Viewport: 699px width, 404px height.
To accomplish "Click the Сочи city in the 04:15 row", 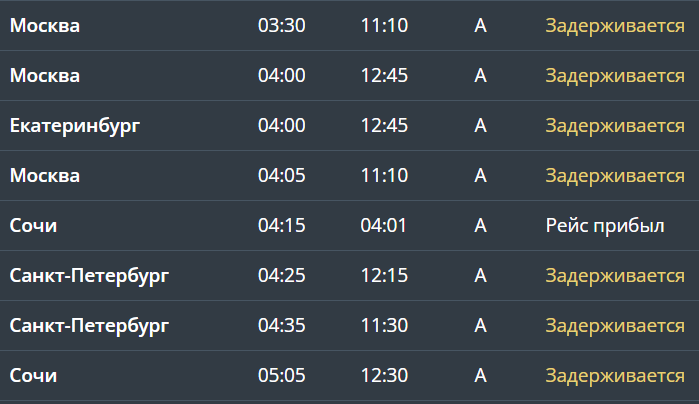I will pyautogui.click(x=34, y=226).
